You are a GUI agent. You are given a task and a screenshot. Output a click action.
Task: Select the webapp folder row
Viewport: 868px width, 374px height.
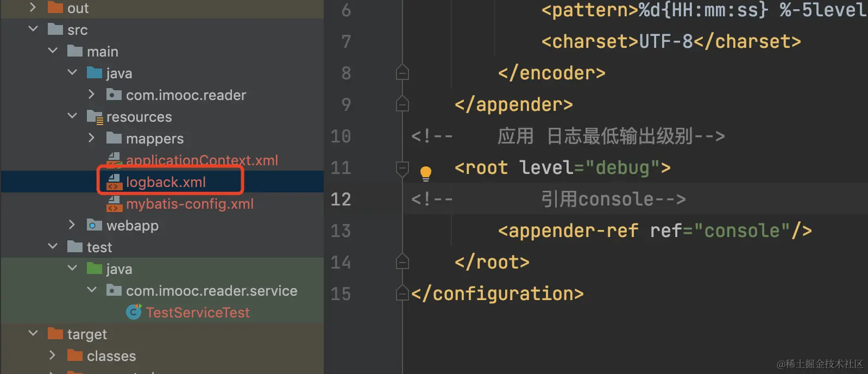coord(162,226)
